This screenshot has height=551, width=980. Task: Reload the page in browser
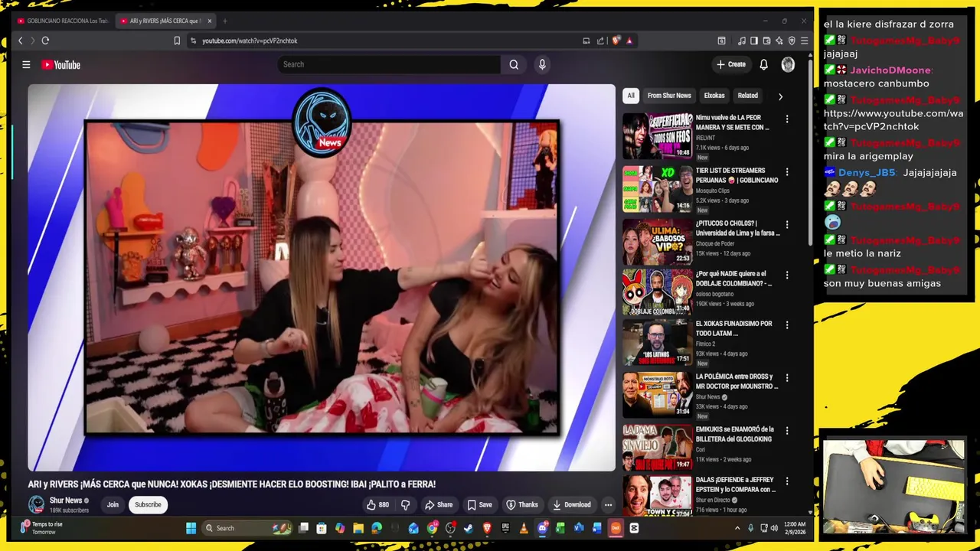point(45,41)
